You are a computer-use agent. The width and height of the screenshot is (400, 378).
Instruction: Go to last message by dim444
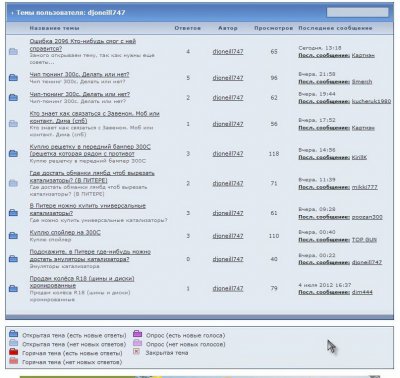[x=362, y=292]
